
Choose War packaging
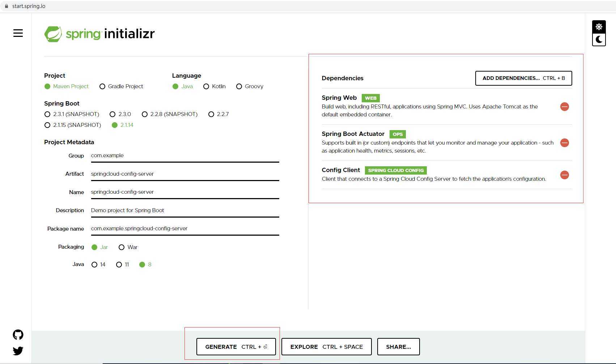coord(128,247)
